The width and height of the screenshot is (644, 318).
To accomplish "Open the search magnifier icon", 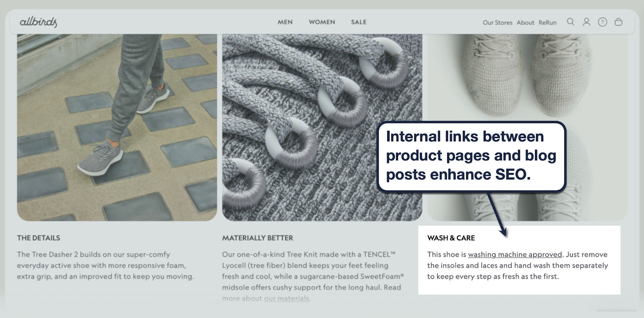I will click(x=570, y=22).
